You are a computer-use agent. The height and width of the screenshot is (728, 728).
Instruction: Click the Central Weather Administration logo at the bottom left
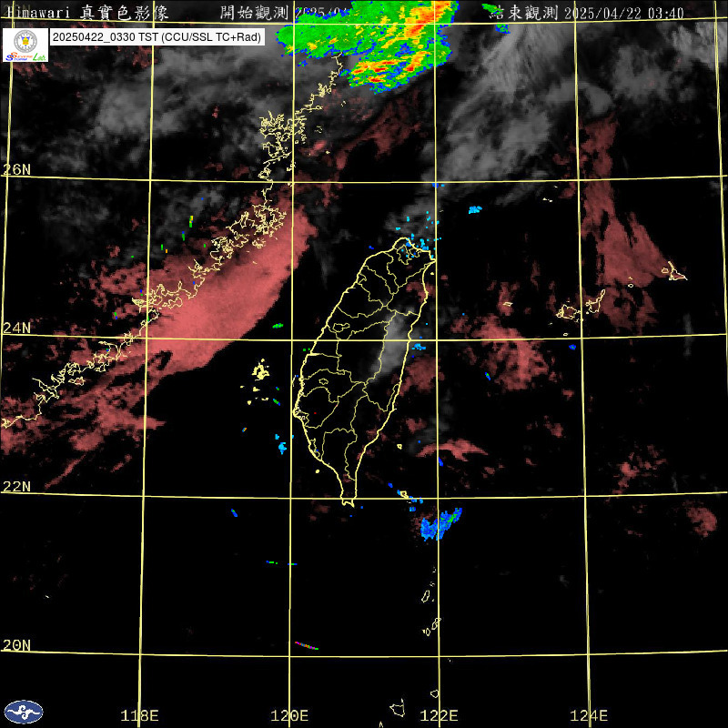[x=24, y=712]
